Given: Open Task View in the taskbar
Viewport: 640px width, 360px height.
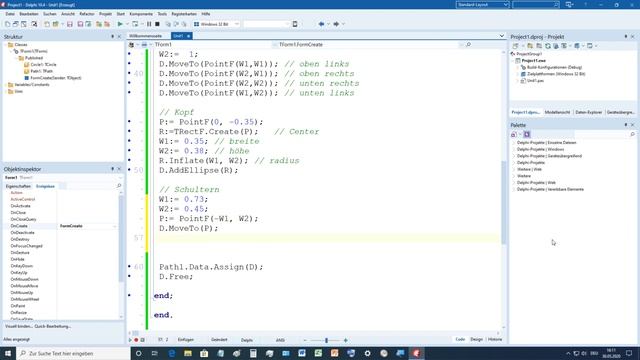Looking at the screenshot, I should pos(155,353).
